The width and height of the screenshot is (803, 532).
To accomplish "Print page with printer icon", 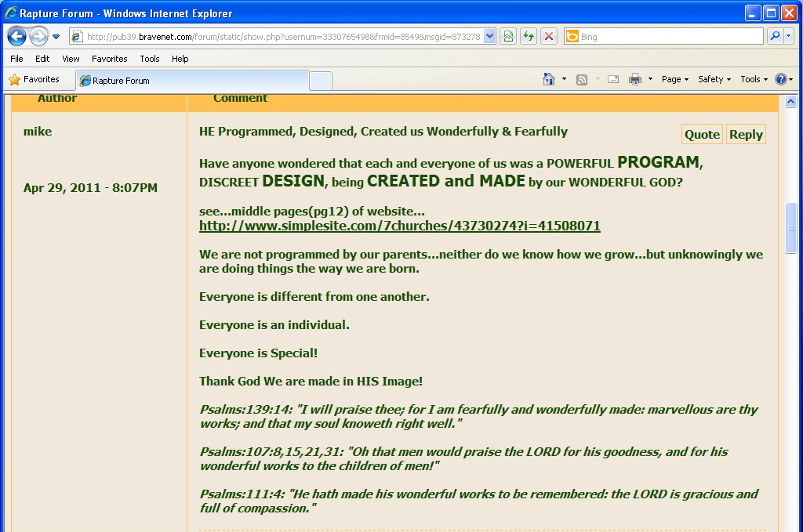I will point(635,79).
